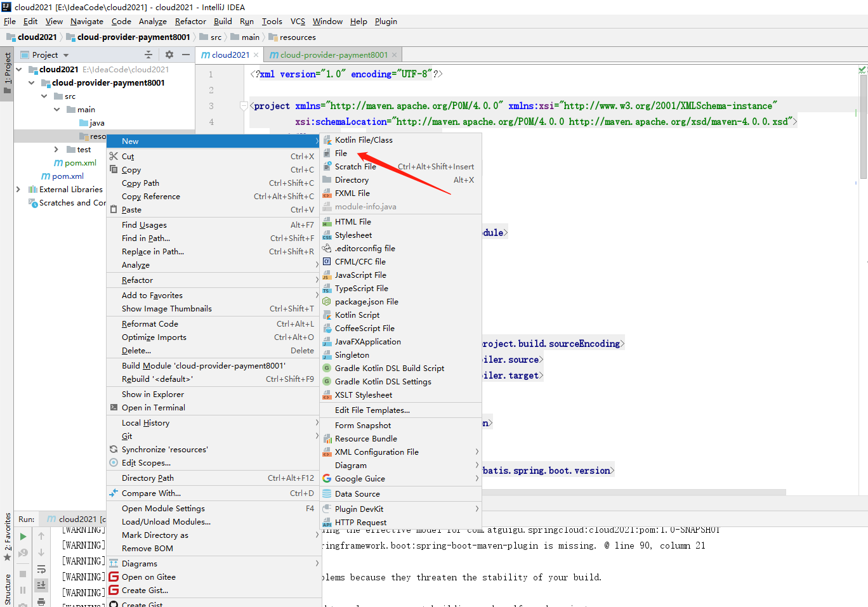Click the Open on Gitee icon
868x607 pixels.
[114, 577]
